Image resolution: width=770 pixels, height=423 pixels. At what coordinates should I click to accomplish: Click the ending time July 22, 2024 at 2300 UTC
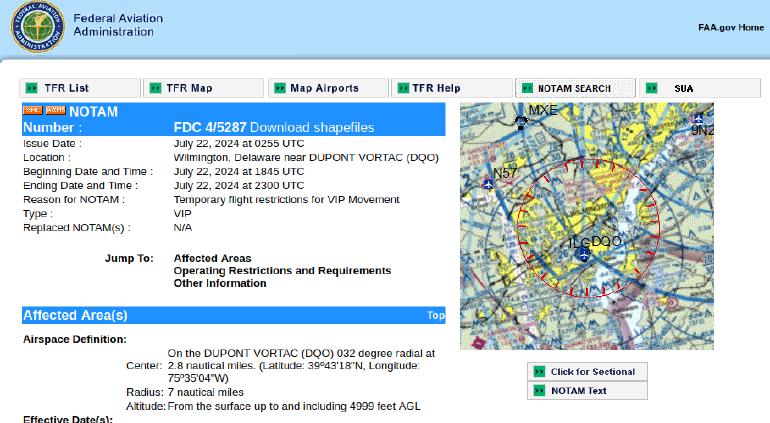coord(239,186)
